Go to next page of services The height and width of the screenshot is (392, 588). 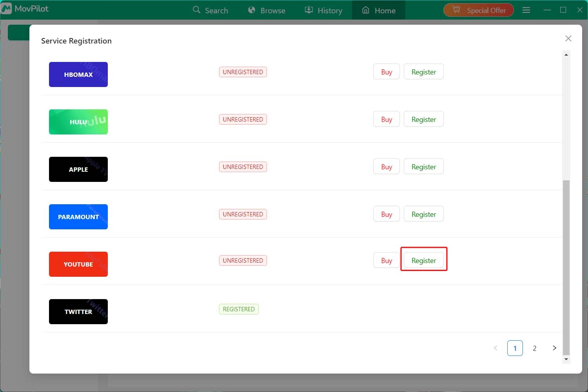click(554, 348)
